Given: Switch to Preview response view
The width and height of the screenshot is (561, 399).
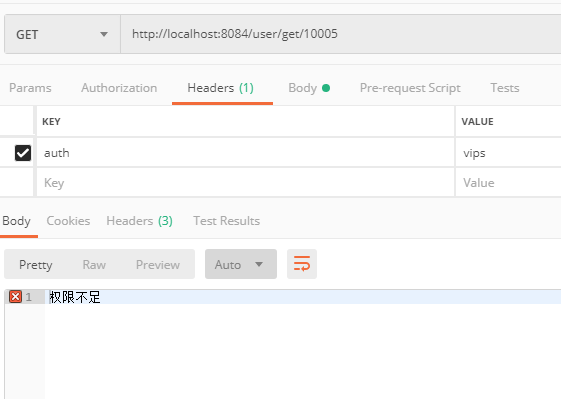Looking at the screenshot, I should [x=158, y=265].
